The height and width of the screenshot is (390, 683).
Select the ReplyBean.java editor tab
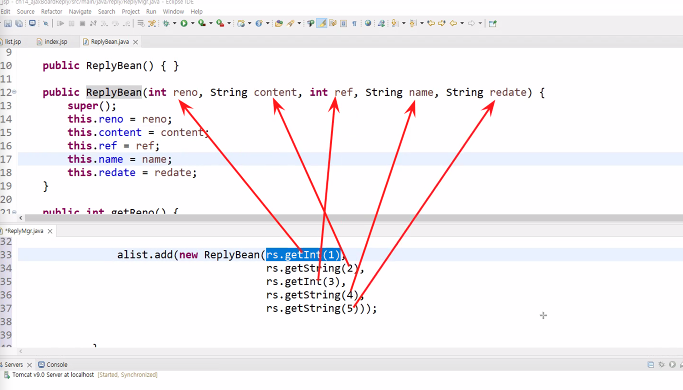pyautogui.click(x=109, y=42)
